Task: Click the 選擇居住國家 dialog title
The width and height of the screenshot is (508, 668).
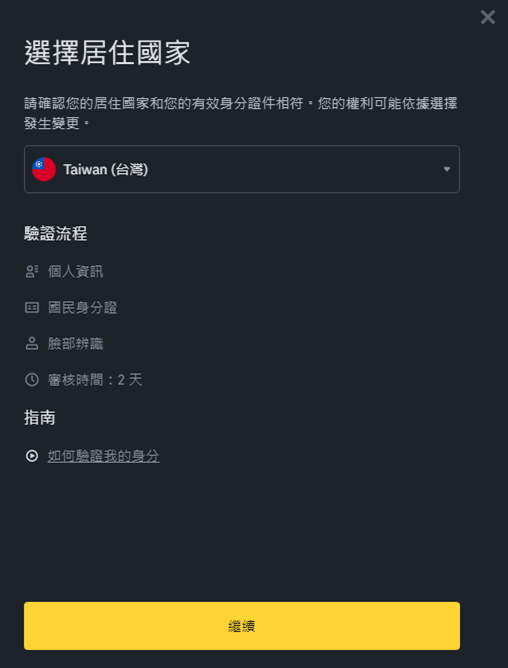Action: coord(107,53)
